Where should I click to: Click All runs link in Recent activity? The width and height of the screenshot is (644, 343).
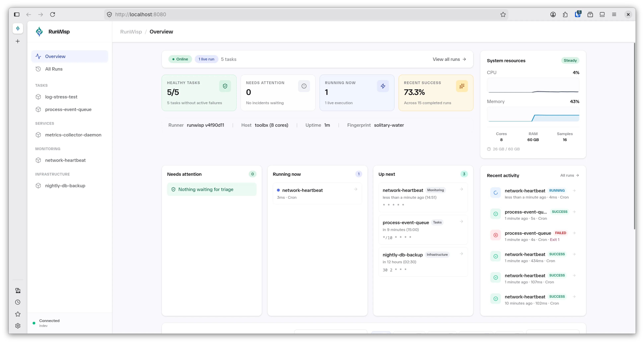(570, 175)
